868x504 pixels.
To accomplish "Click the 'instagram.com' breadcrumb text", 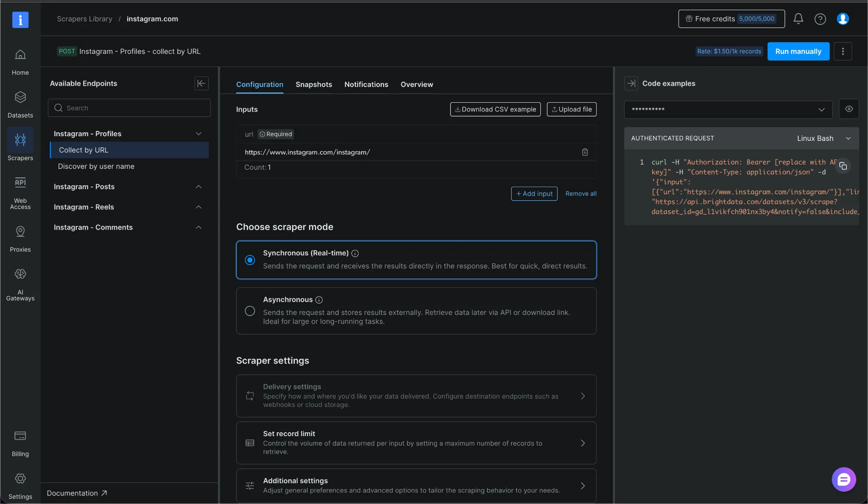I will (x=152, y=19).
